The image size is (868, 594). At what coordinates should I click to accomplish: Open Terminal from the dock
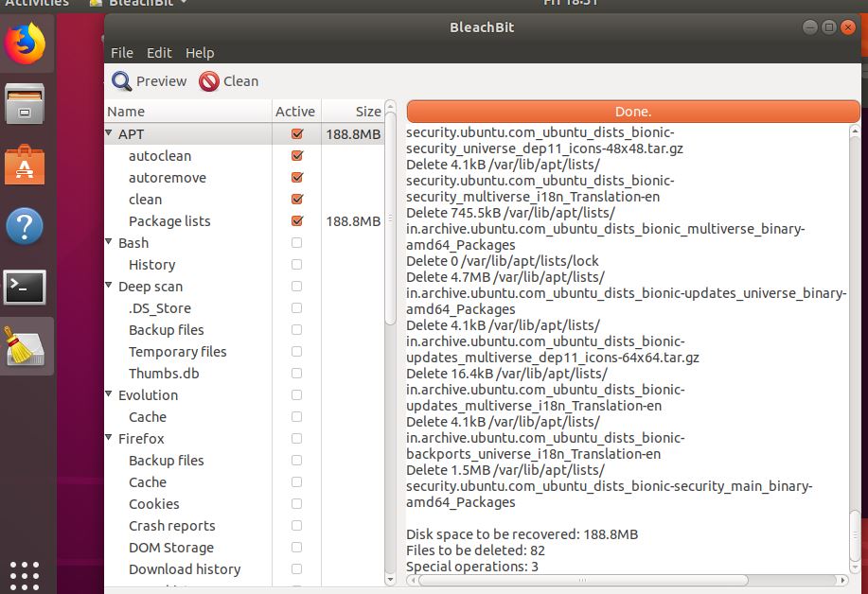pyautogui.click(x=25, y=287)
